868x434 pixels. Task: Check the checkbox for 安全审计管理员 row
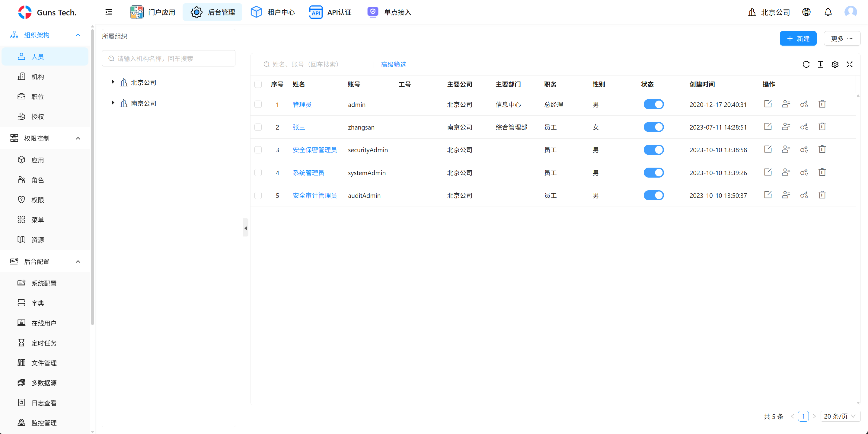[258, 195]
